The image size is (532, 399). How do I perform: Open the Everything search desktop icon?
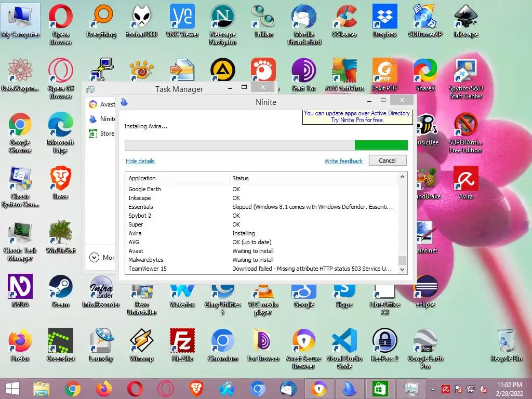[x=101, y=20]
